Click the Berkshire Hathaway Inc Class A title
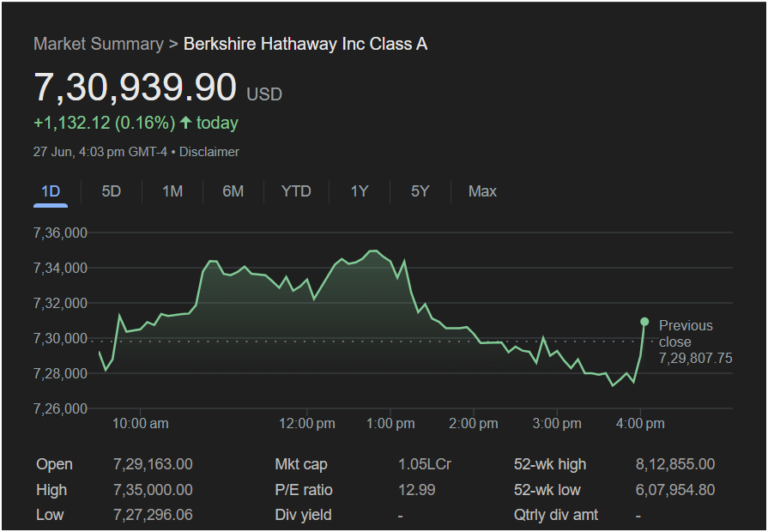Image resolution: width=768 pixels, height=532 pixels. 305,44
